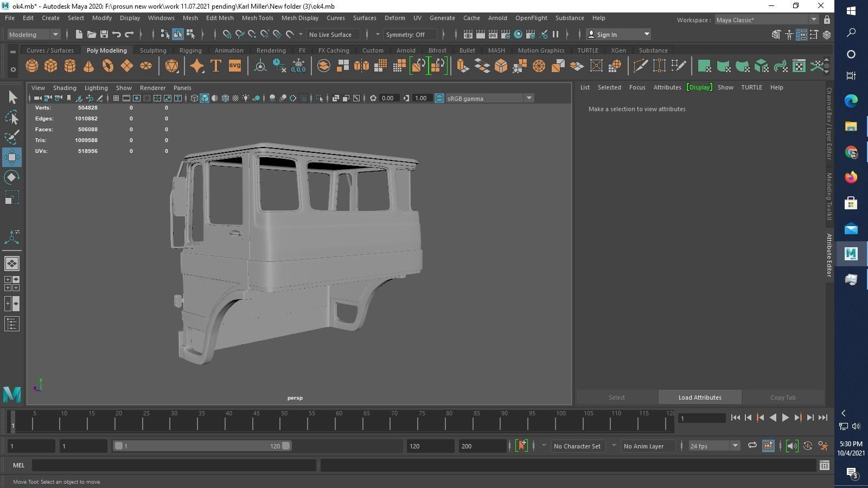868x488 pixels.
Task: Open the Attribute Editor Focus menu
Action: tap(637, 87)
